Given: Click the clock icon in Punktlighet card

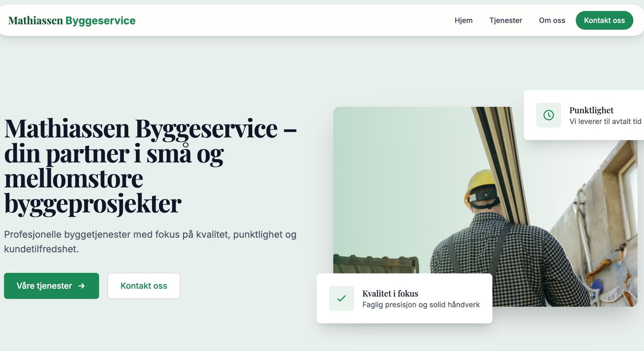Looking at the screenshot, I should pyautogui.click(x=548, y=115).
